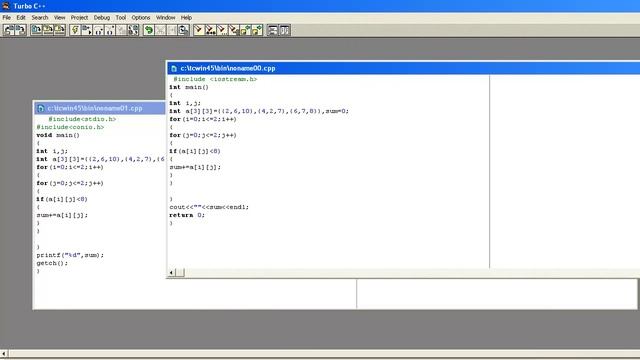Click the second toolbar icon (save file)
This screenshot has width=640, height=360.
coord(20,30)
